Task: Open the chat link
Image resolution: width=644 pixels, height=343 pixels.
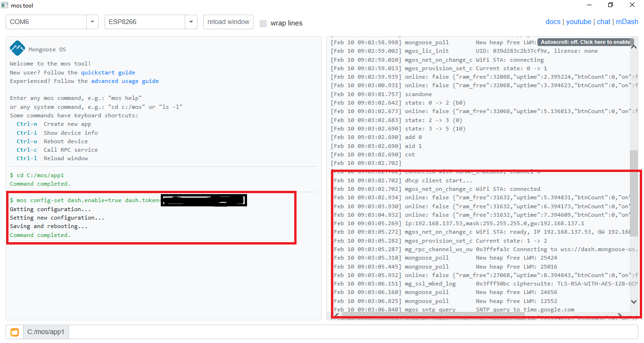Action: pyautogui.click(x=603, y=22)
